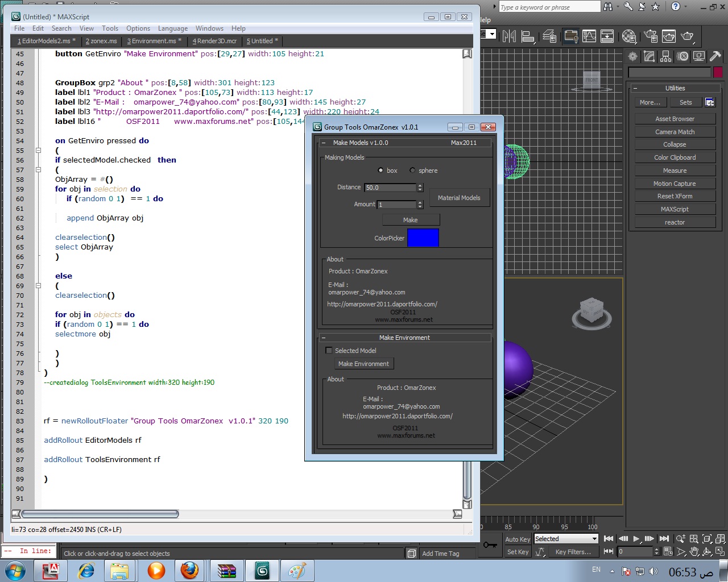Open the Asset Browser utility
This screenshot has height=582, width=728.
[675, 119]
